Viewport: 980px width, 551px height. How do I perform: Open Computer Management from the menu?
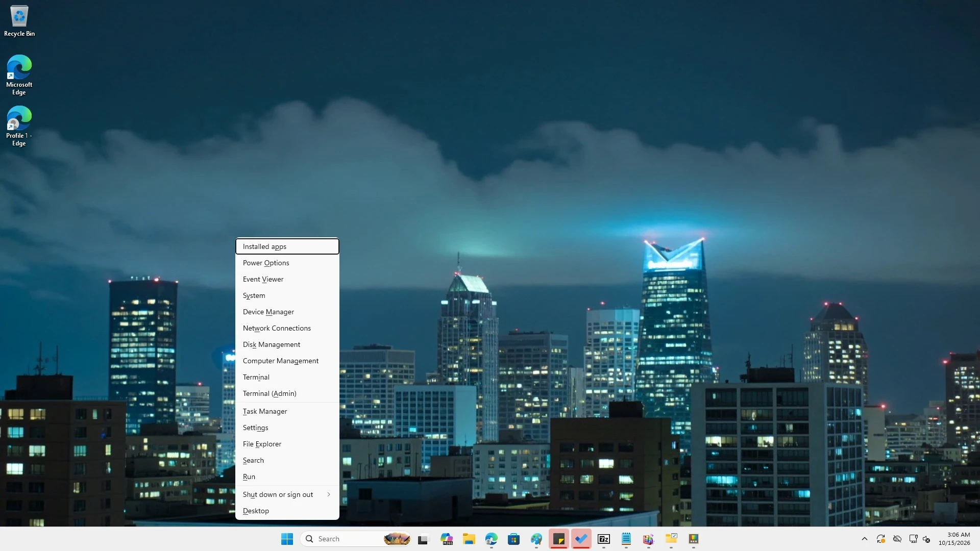[x=287, y=361]
